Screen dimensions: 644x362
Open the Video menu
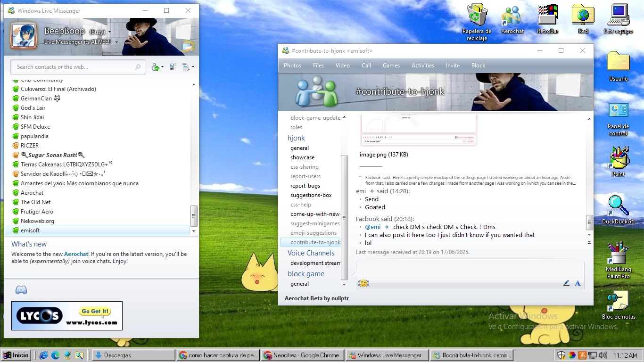[343, 66]
